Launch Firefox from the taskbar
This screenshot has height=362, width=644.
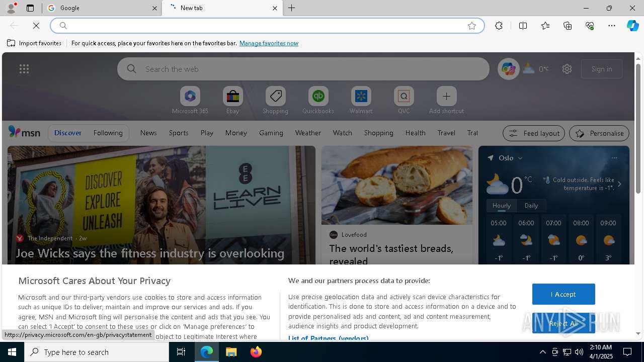[256, 352]
